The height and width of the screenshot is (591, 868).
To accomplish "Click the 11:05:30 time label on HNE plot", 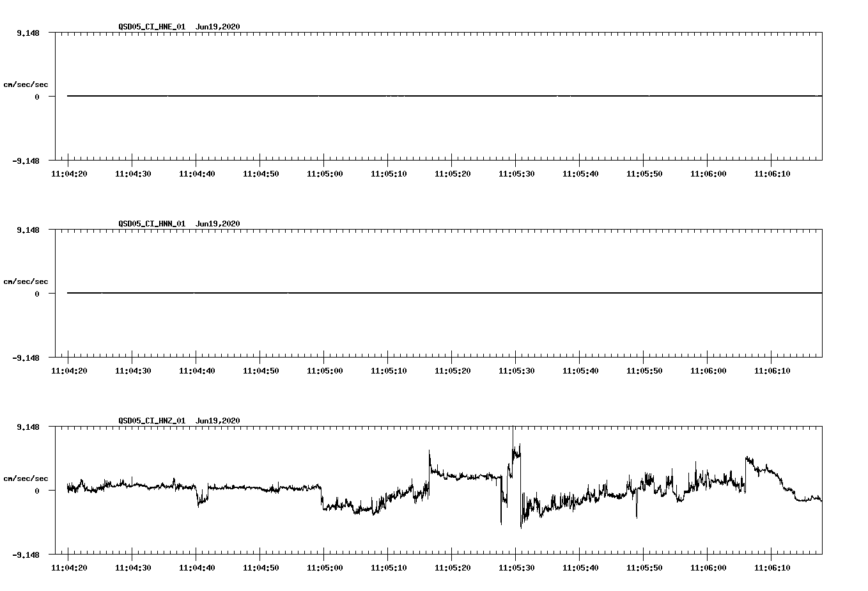I will 516,173.
